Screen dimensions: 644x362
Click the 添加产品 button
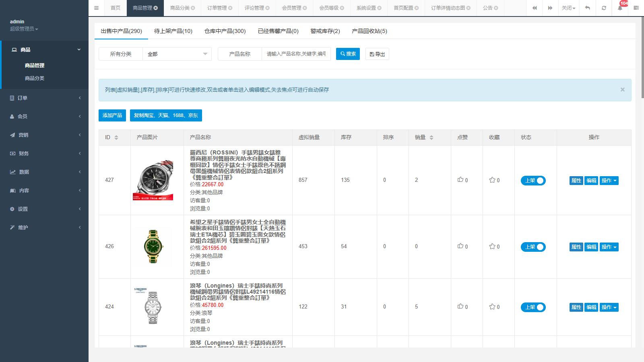pyautogui.click(x=112, y=115)
